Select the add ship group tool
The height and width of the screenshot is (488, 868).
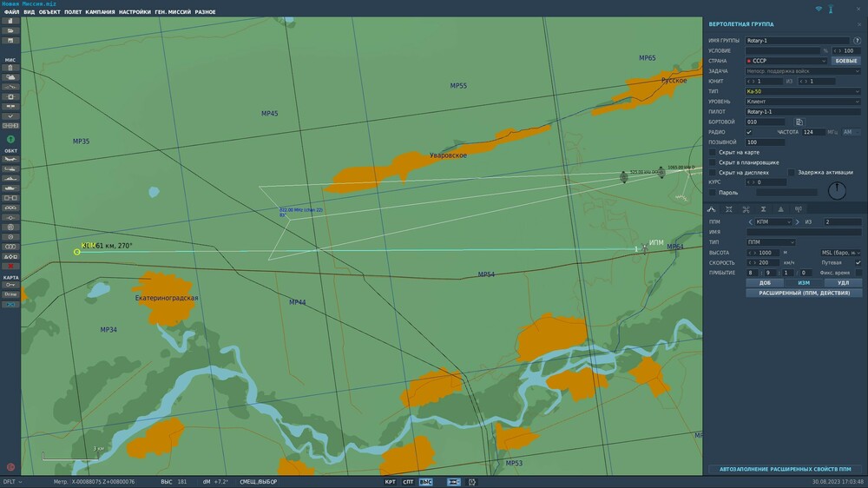[x=10, y=178]
